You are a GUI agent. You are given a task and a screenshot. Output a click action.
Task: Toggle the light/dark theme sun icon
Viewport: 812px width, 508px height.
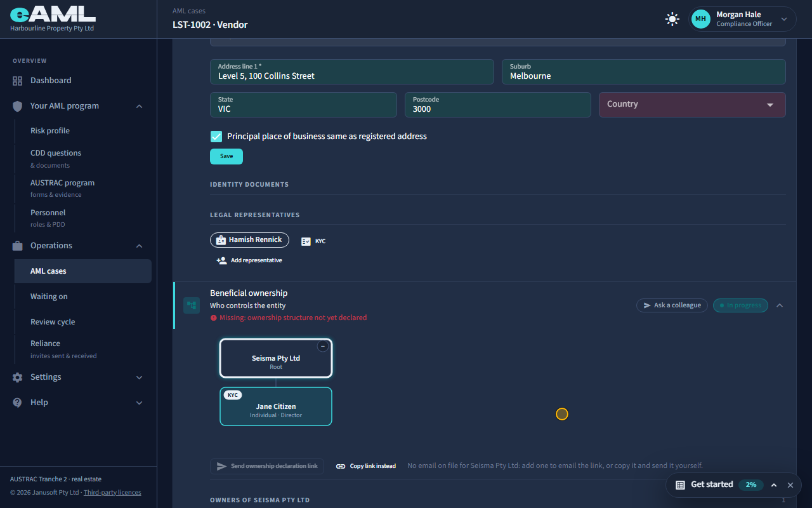click(x=672, y=19)
